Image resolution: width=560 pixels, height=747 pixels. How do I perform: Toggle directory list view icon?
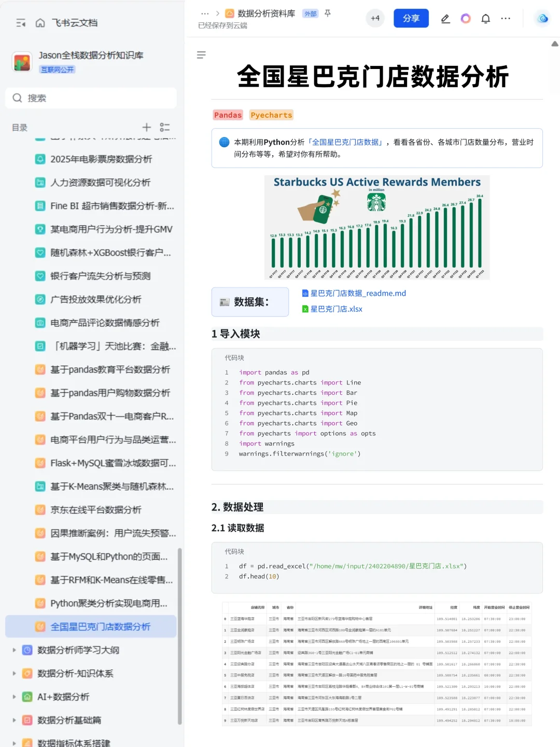pyautogui.click(x=165, y=127)
